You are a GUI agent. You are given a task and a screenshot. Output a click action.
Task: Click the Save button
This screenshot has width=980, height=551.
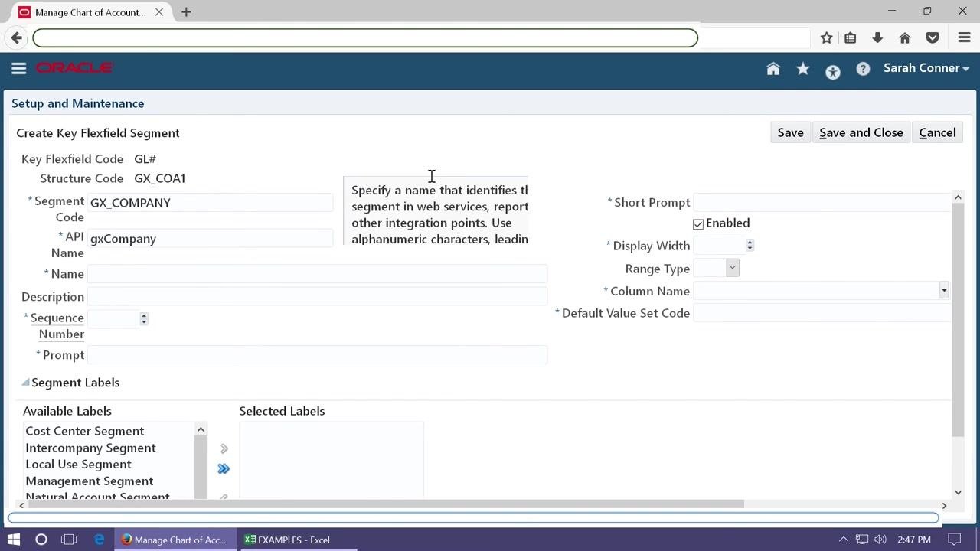(790, 132)
